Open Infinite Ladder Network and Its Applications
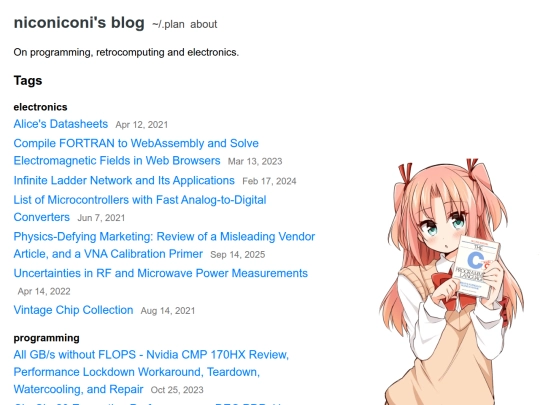540x405 pixels. [x=124, y=180]
